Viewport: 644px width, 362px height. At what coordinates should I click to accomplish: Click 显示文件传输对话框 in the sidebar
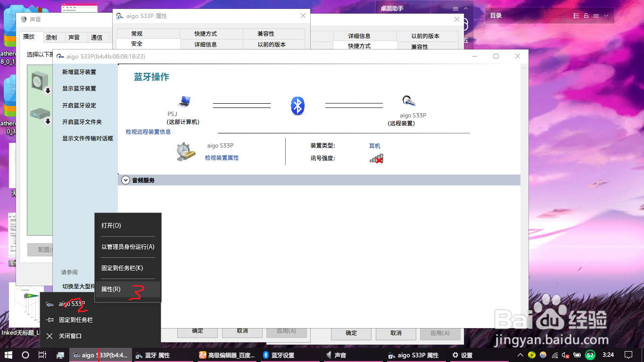(x=88, y=139)
